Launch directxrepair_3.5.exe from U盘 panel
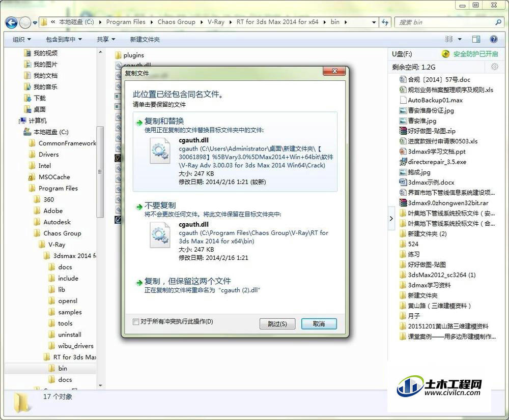This screenshot has width=509, height=420. pos(437,162)
